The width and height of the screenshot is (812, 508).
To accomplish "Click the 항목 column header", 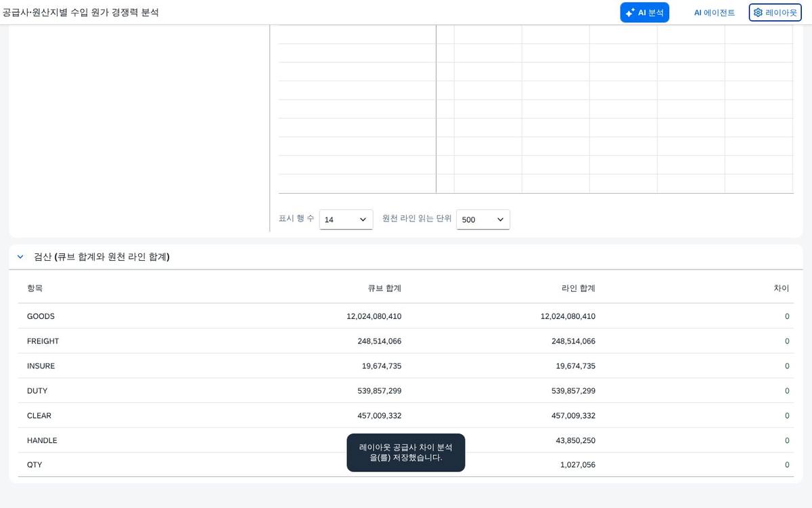I will point(35,288).
